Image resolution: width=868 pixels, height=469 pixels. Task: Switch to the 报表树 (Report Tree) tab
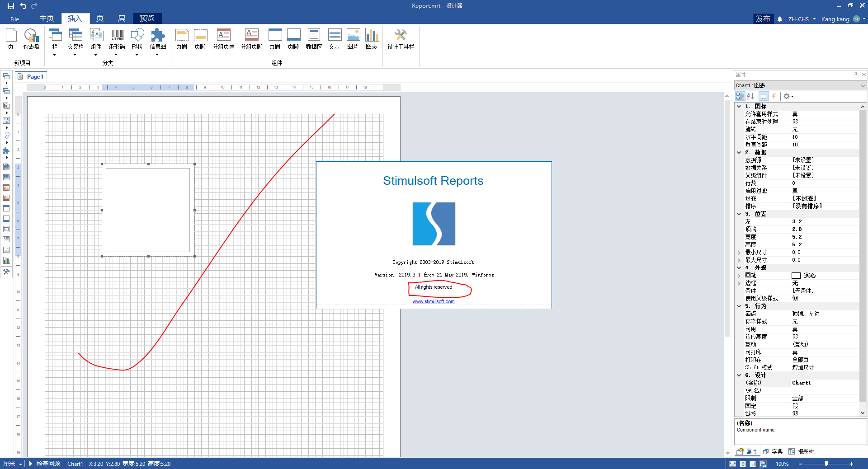click(x=802, y=451)
